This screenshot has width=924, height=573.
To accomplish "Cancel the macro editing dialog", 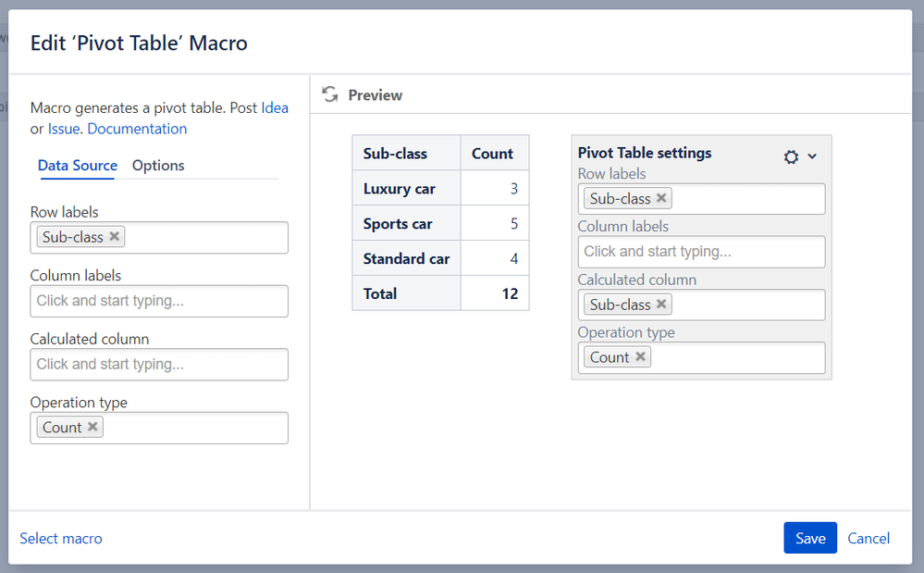I will (868, 538).
